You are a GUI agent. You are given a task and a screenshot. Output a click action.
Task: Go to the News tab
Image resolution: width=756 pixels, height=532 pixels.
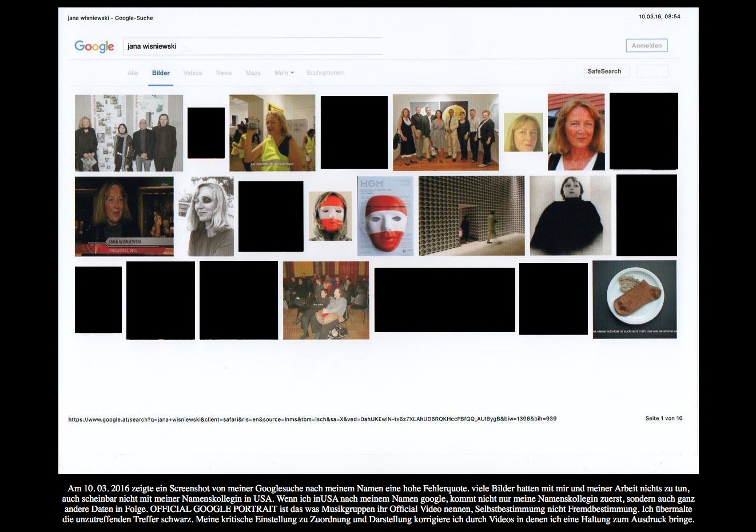[x=224, y=73]
